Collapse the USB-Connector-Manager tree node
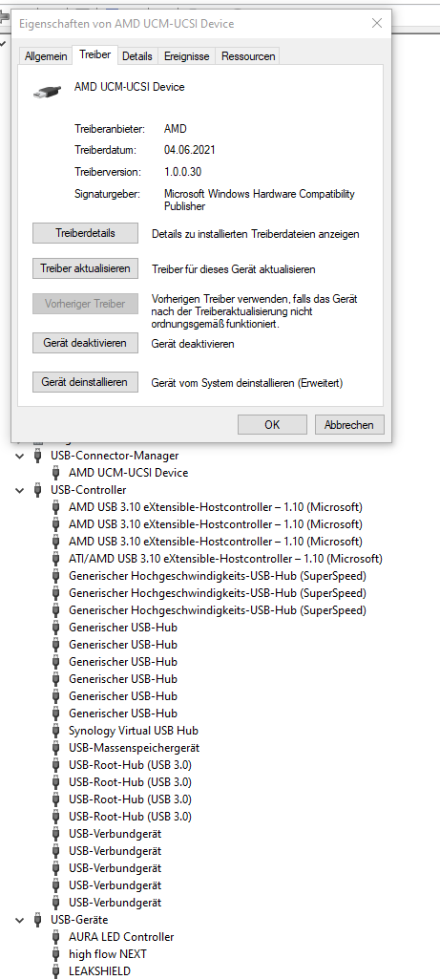This screenshot has width=440, height=980. (21, 457)
